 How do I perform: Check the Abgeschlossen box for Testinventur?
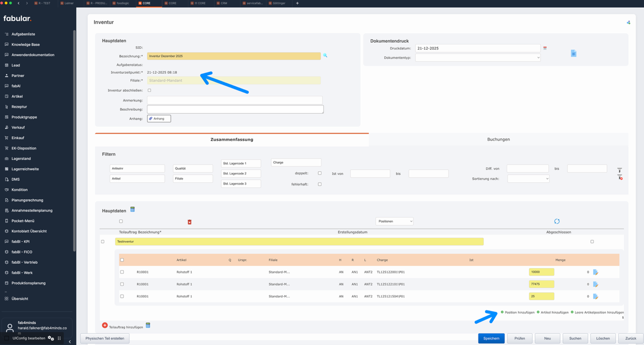(592, 242)
